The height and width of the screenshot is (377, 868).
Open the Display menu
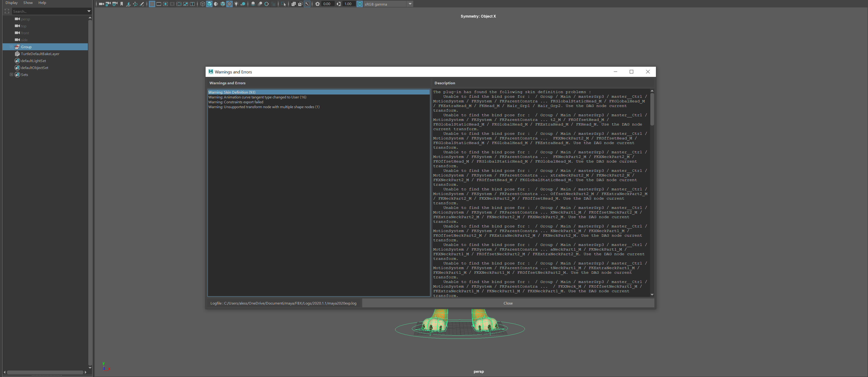(x=11, y=3)
